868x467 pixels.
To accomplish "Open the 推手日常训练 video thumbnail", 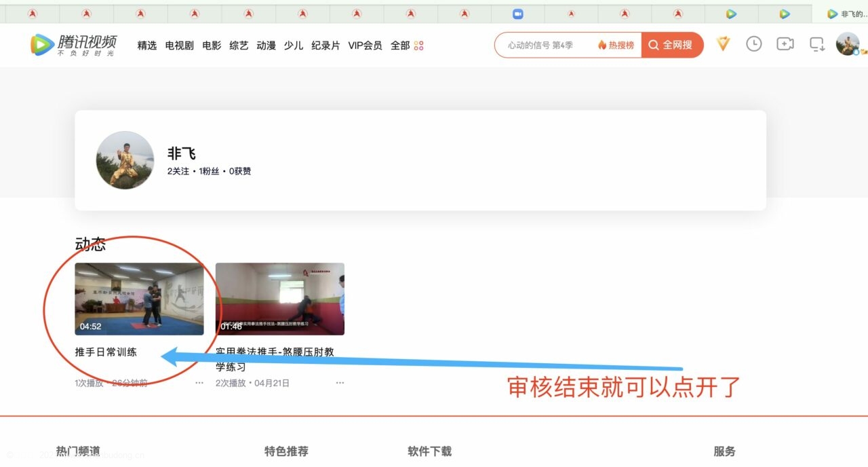I will [x=139, y=299].
